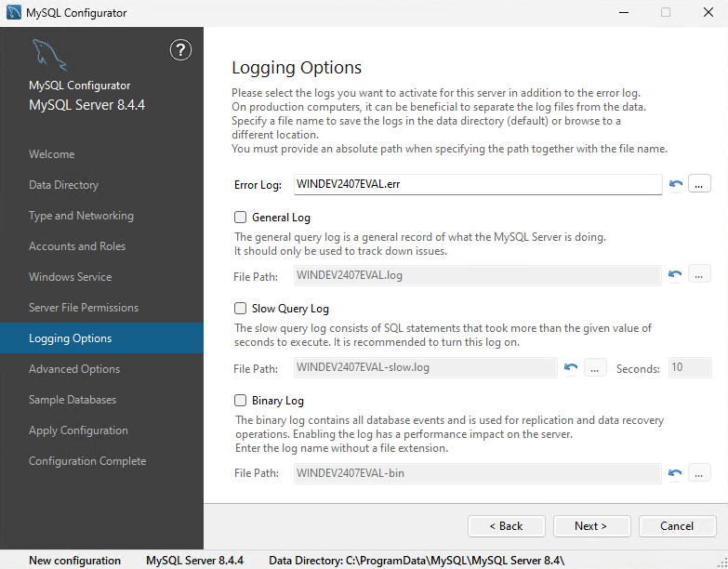Select Logging Options in sidebar
This screenshot has height=569, width=728.
pyautogui.click(x=101, y=337)
